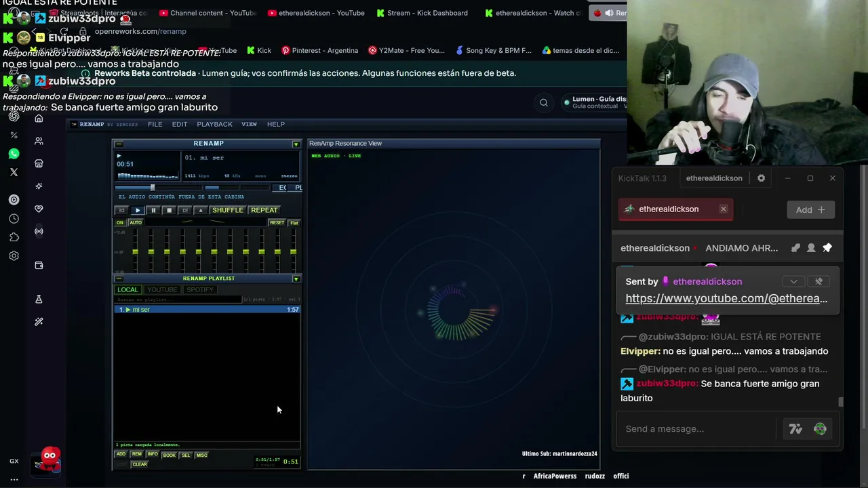Viewport: 868px width, 488px height.
Task: Collapse the RENAMP PLAYLIST panel
Action: pyautogui.click(x=119, y=279)
